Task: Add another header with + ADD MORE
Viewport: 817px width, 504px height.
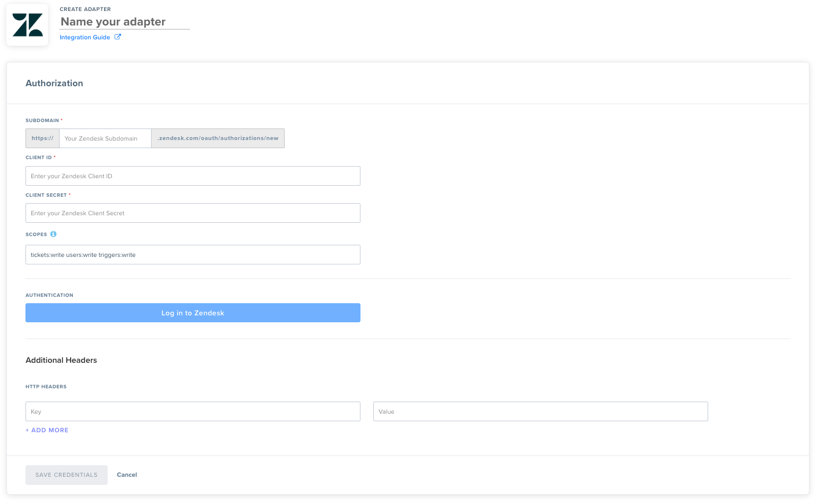Action: click(47, 431)
